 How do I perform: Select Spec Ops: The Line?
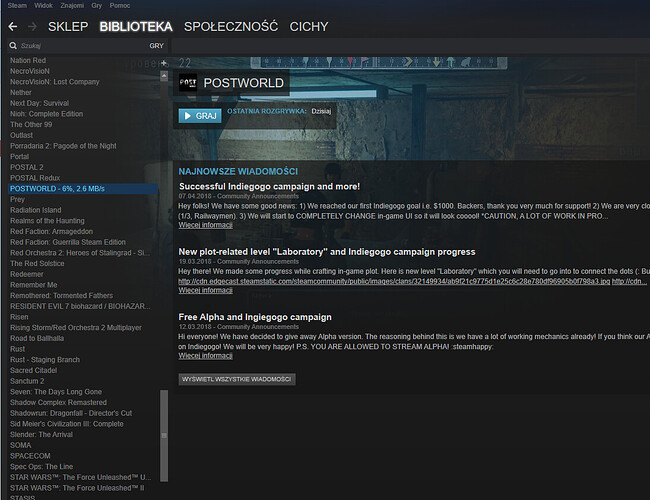pyautogui.click(x=41, y=467)
